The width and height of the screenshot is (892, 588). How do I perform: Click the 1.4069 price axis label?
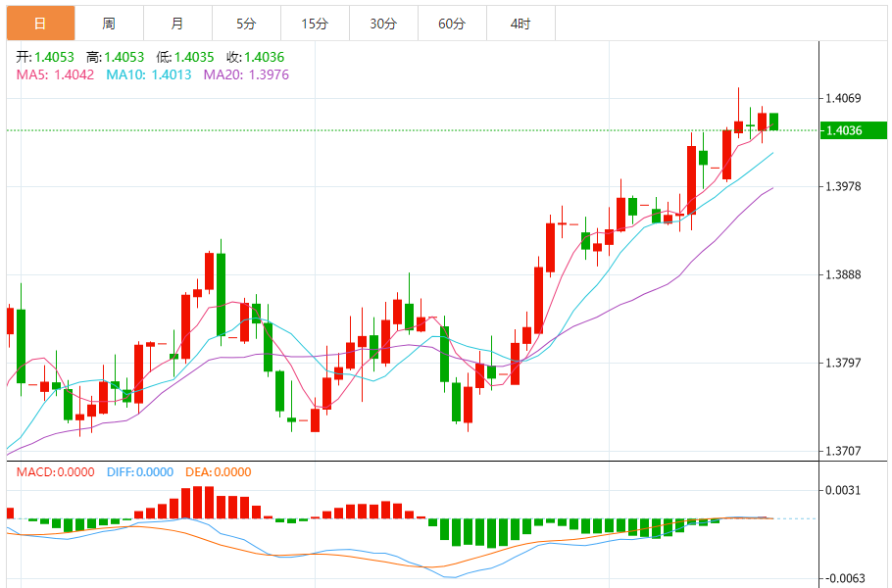point(843,98)
